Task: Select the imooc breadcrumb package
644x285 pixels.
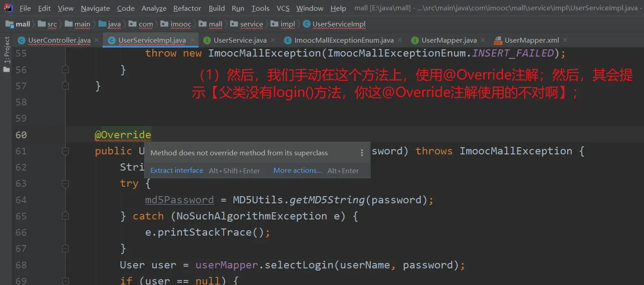Action: click(x=176, y=24)
